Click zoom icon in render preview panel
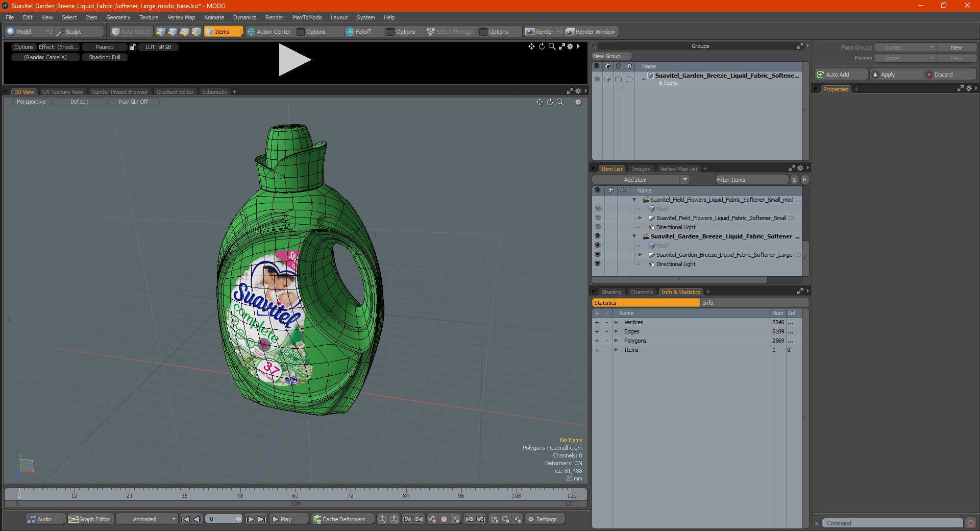 tap(552, 46)
